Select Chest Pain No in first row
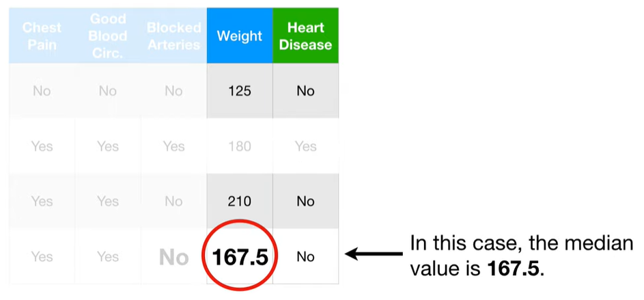Viewport: 644px width, 300px height. 42,91
